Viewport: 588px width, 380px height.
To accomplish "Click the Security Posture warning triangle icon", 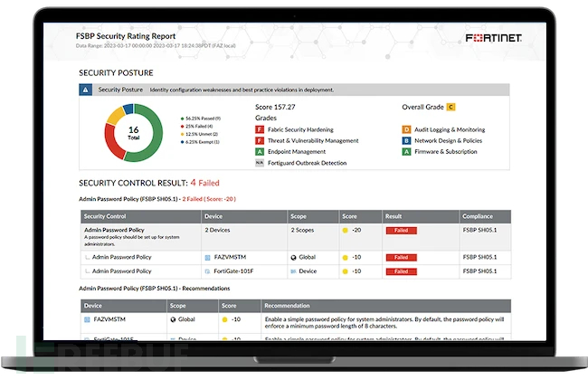I will click(85, 90).
